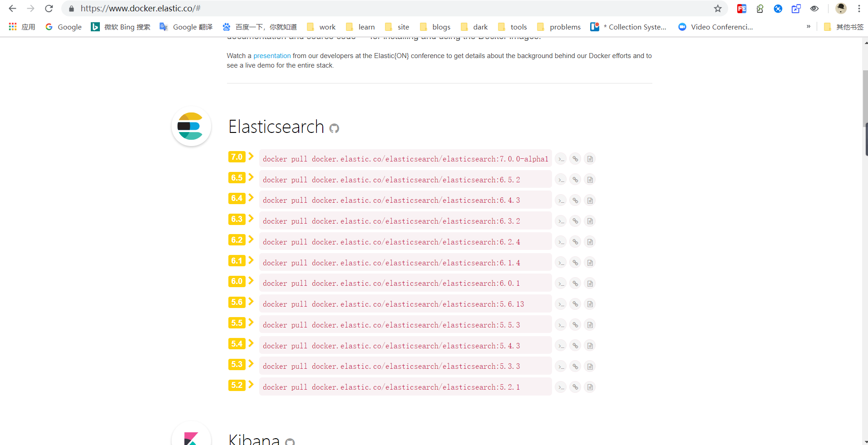Open the work bookmarks folder
868x445 pixels.
click(x=321, y=27)
